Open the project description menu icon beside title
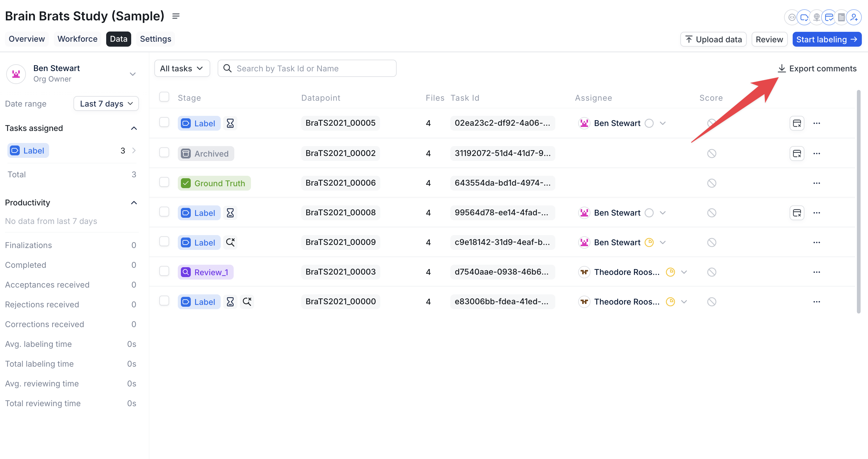Image resolution: width=868 pixels, height=459 pixels. 176,16
